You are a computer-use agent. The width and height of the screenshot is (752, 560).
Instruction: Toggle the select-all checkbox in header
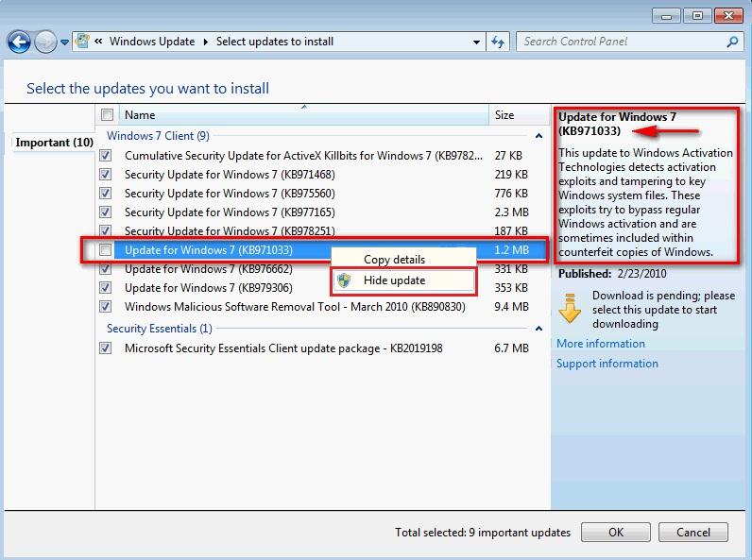tap(107, 115)
